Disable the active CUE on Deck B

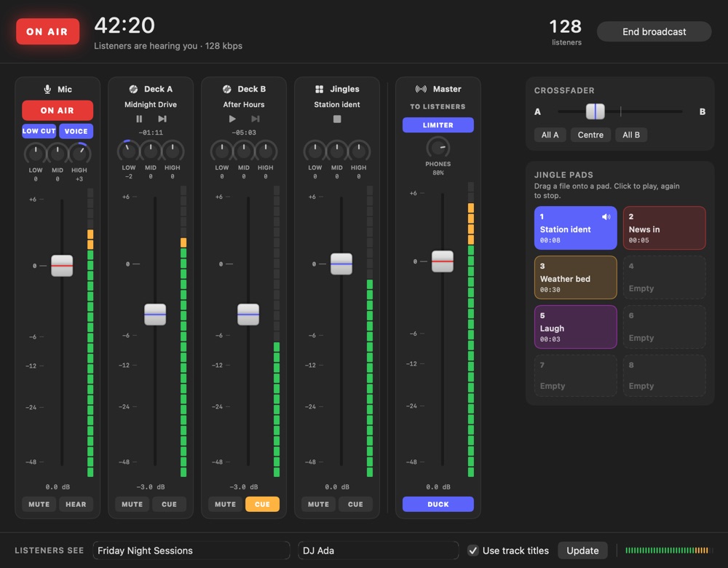coord(262,504)
